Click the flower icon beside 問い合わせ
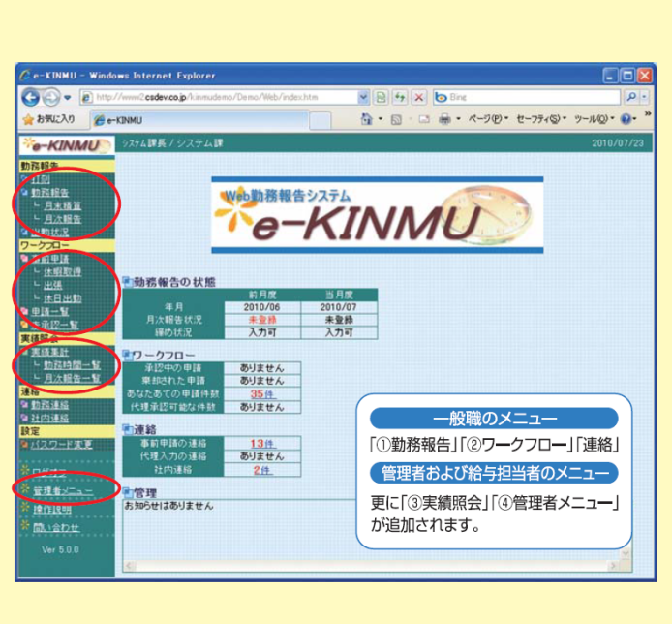 point(25,525)
